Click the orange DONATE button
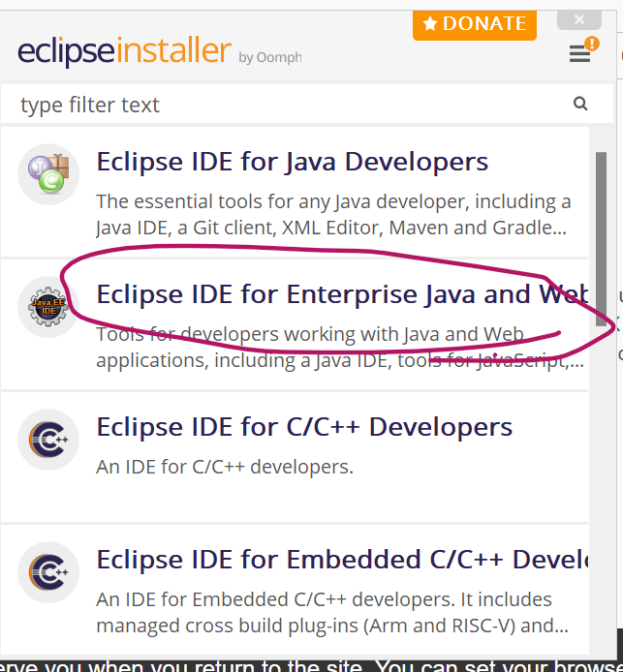This screenshot has width=623, height=672. (x=474, y=24)
